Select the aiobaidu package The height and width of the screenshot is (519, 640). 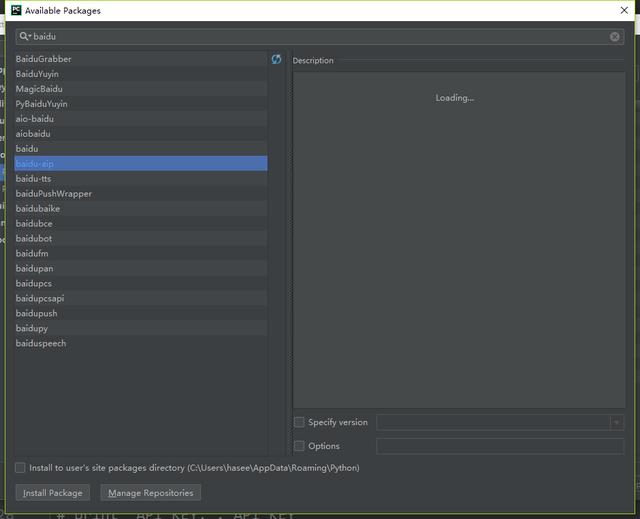click(x=141, y=134)
